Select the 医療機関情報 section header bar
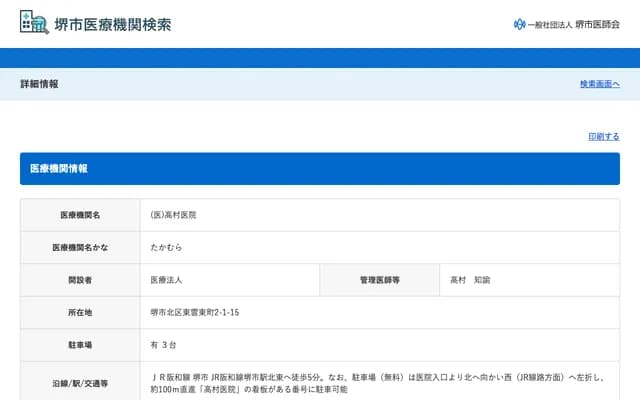Image resolution: width=640 pixels, height=400 pixels. [x=319, y=168]
